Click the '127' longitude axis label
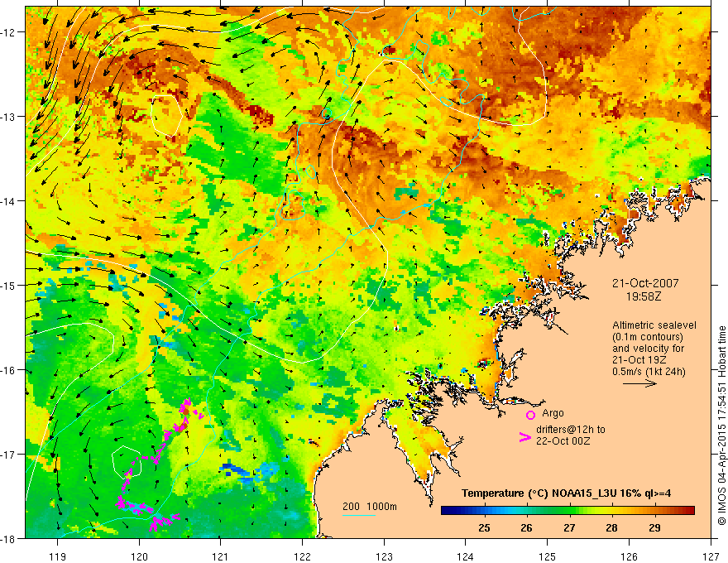The width and height of the screenshot is (728, 563). [711, 556]
